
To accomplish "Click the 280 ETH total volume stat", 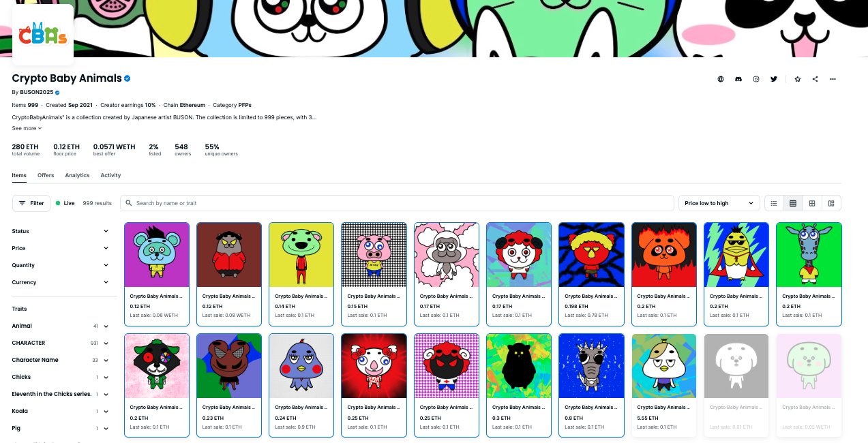I will click(x=26, y=150).
